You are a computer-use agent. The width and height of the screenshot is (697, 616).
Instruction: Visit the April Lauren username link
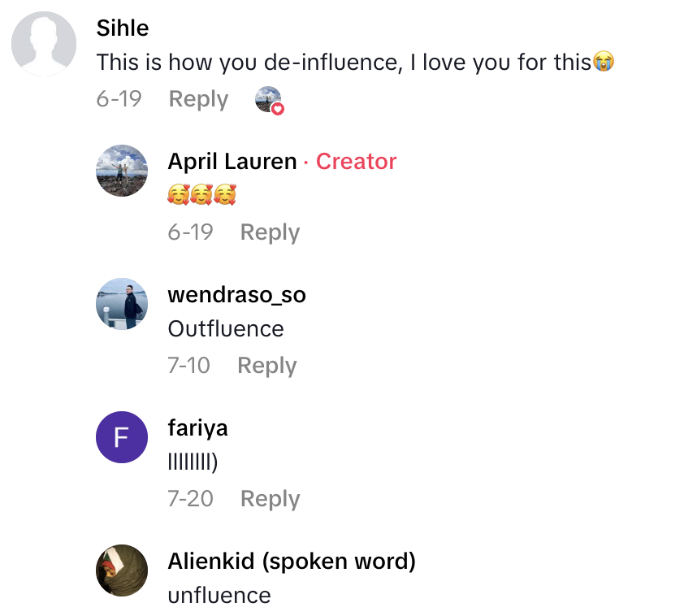232,161
